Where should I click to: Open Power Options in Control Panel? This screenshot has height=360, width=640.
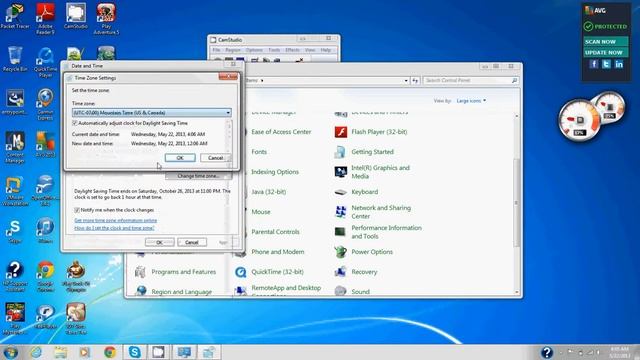pyautogui.click(x=363, y=252)
